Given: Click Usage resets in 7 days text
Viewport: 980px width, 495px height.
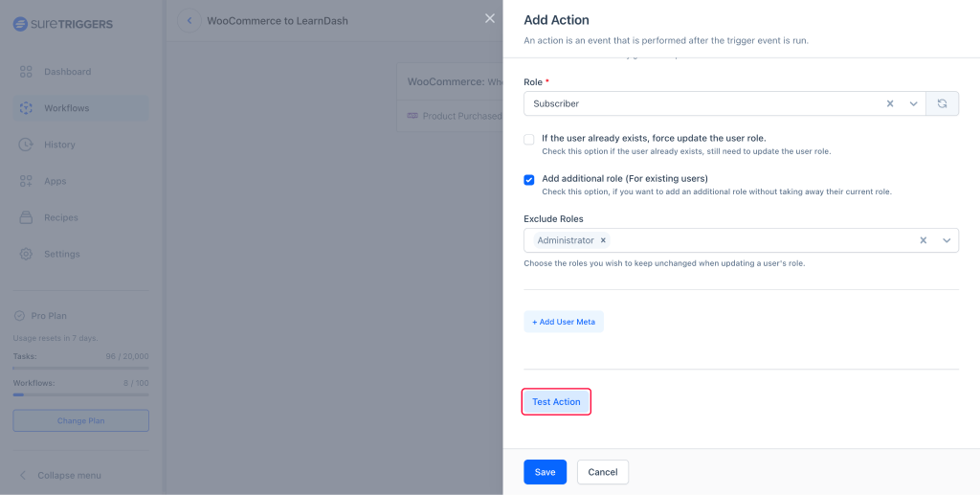Looking at the screenshot, I should coord(56,338).
